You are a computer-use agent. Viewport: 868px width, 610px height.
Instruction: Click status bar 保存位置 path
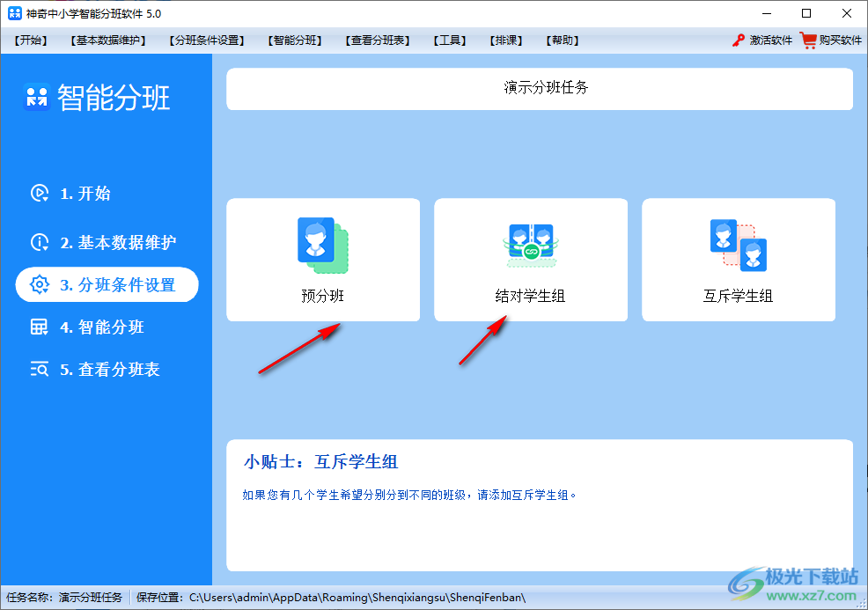coord(330,598)
